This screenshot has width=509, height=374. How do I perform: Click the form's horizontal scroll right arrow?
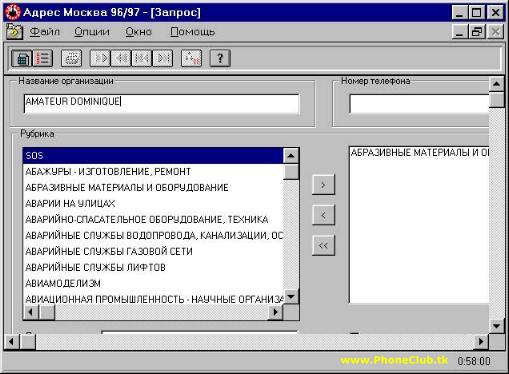pyautogui.click(x=481, y=342)
